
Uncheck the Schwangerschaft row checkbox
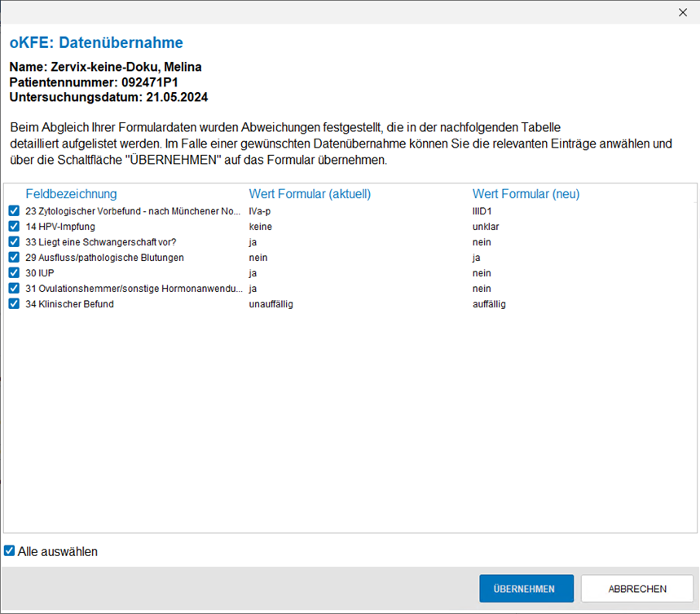pos(14,242)
